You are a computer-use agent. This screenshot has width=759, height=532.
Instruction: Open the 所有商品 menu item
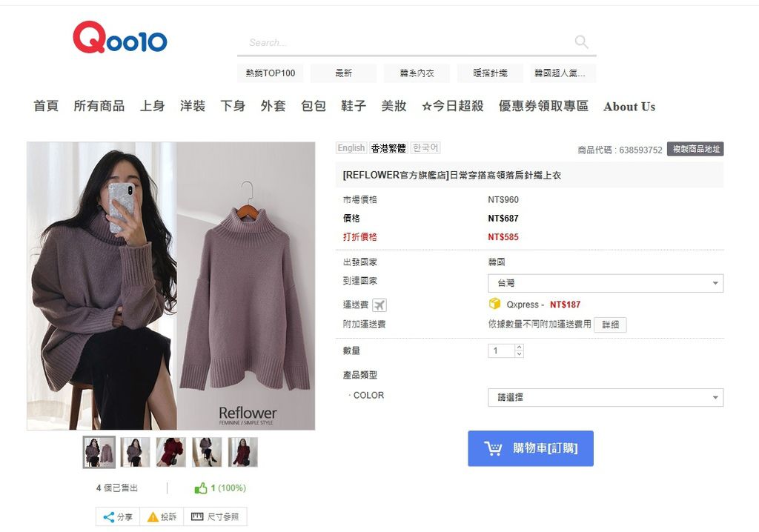click(99, 106)
